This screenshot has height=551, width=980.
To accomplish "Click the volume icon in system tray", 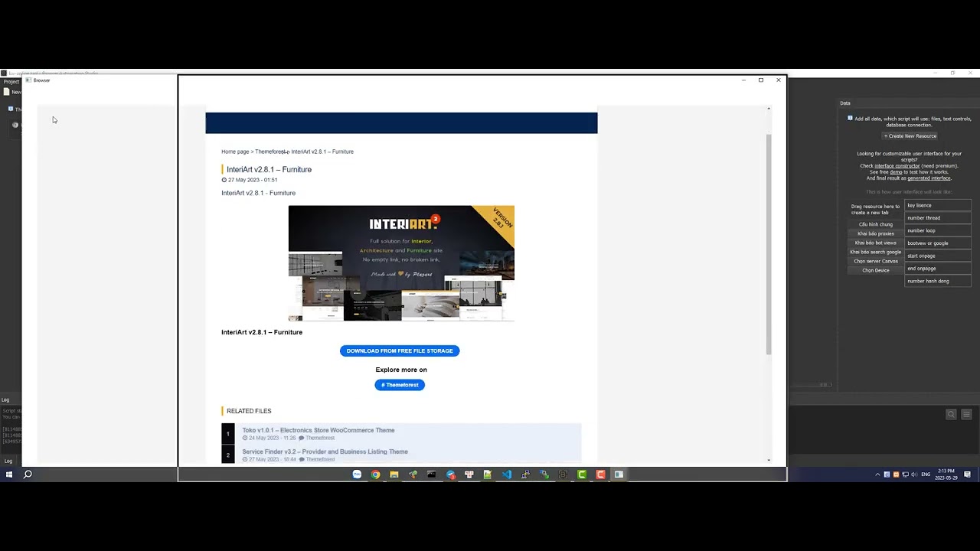I will click(914, 474).
